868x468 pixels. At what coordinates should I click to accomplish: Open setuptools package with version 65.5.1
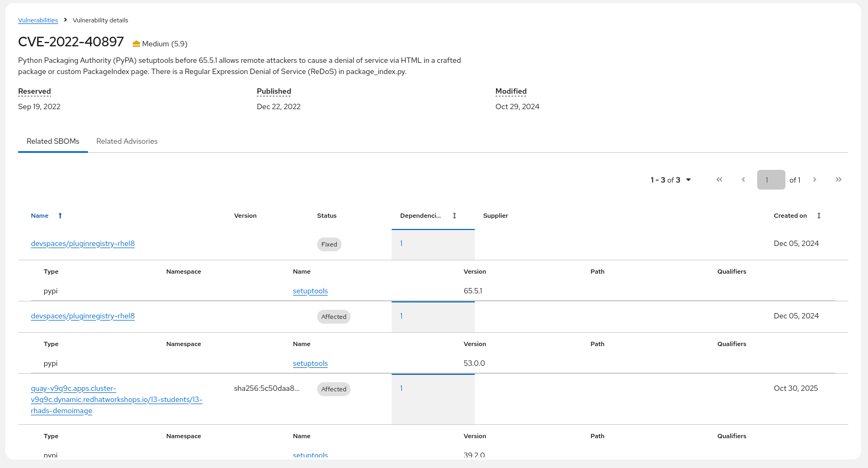click(x=310, y=291)
